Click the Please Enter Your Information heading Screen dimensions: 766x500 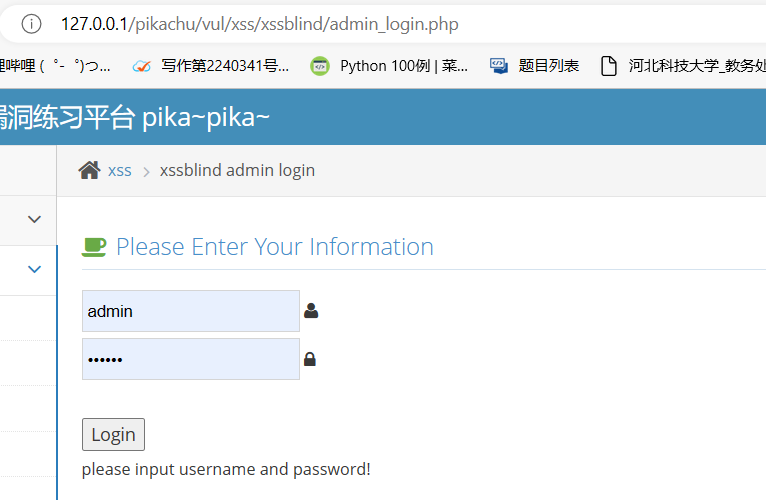pos(275,246)
